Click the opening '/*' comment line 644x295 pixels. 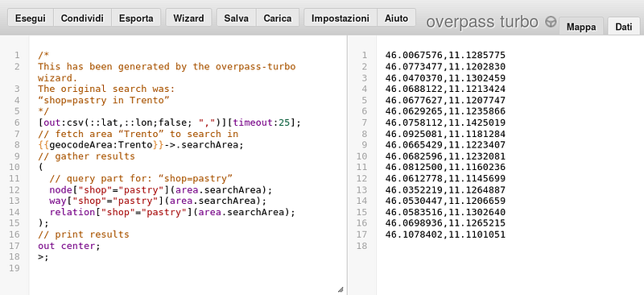(x=43, y=55)
